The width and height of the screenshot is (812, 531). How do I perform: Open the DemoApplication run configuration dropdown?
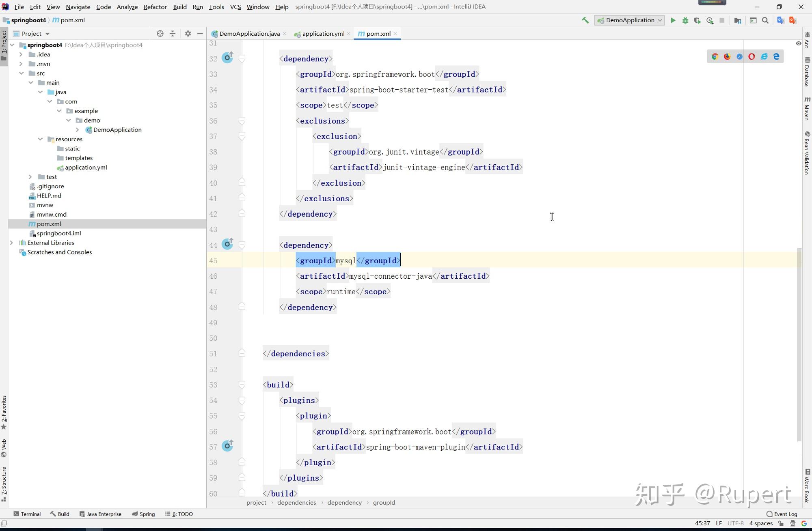[x=629, y=20]
